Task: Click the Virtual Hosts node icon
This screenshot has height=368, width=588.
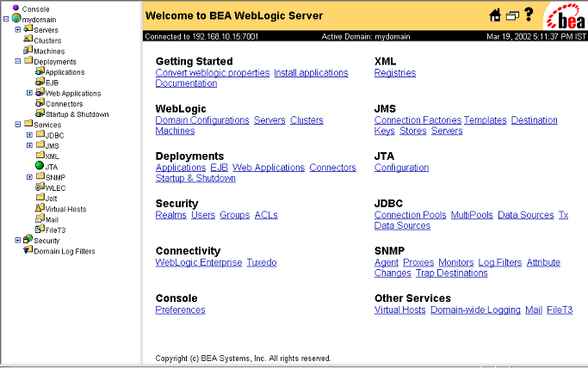Action: click(40, 207)
